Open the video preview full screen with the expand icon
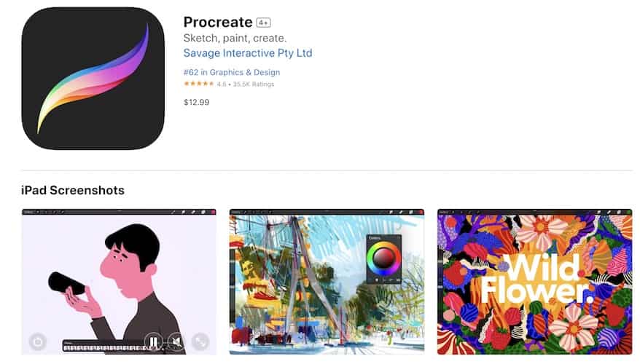The width and height of the screenshot is (640, 364). point(200,341)
